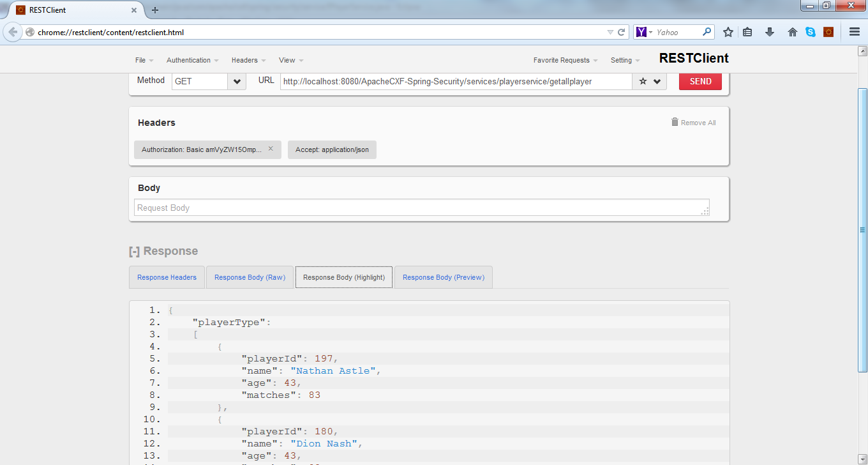Switch to the Response Headers tab

[167, 277]
